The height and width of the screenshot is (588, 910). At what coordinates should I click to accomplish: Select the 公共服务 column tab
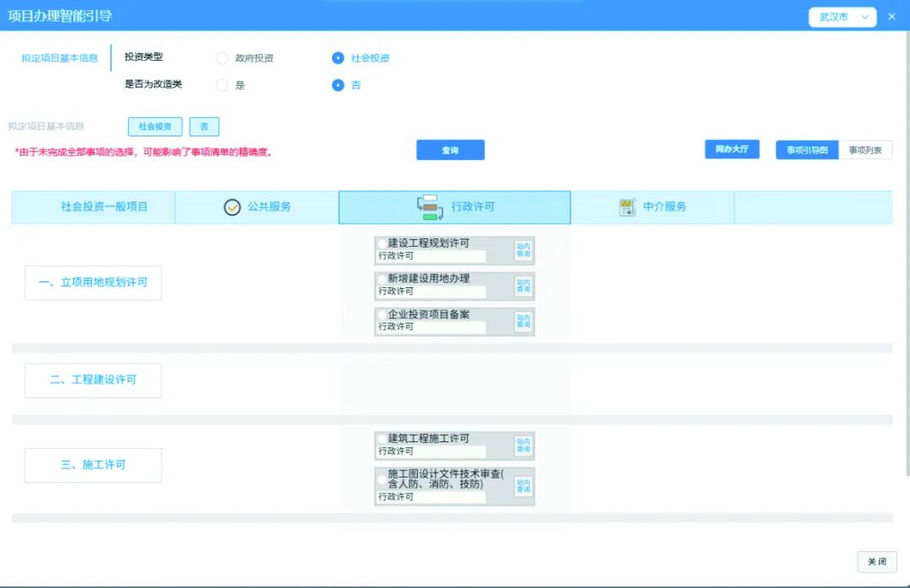point(256,207)
